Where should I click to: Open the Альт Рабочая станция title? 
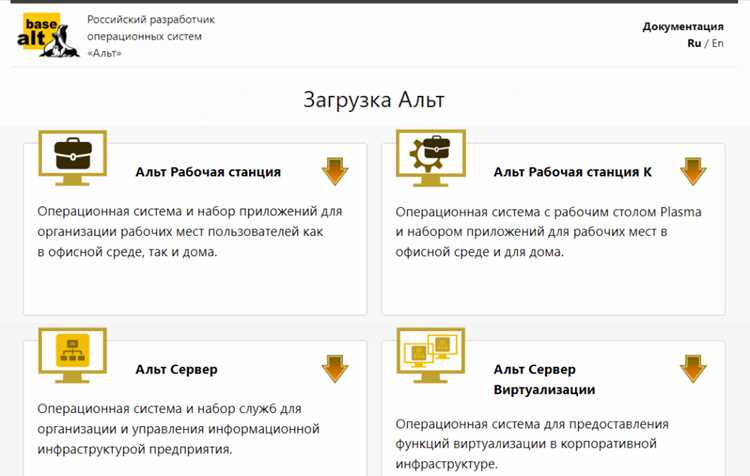click(208, 172)
